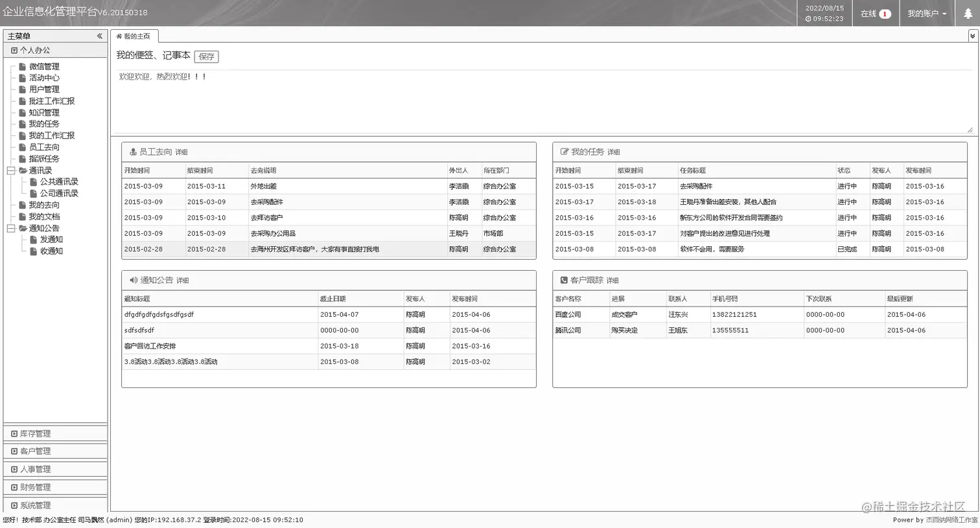This screenshot has width=980, height=528.
Task: Click the edit icon in 我的任务 panel header
Action: [565, 152]
